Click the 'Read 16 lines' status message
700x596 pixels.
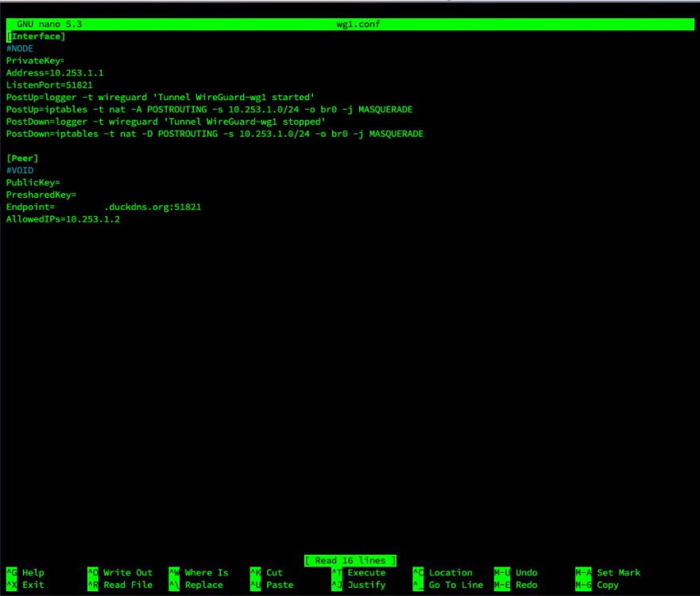pyautogui.click(x=350, y=560)
